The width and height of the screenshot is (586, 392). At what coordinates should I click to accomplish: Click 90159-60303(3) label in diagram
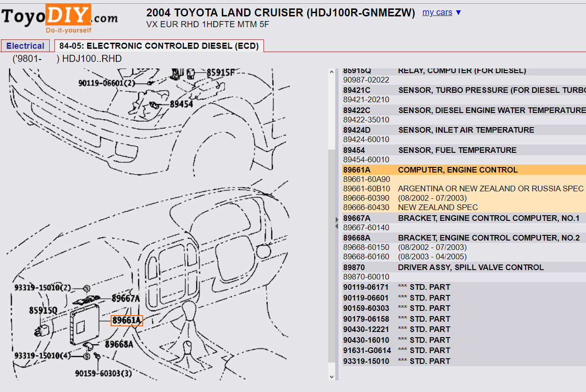103,374
